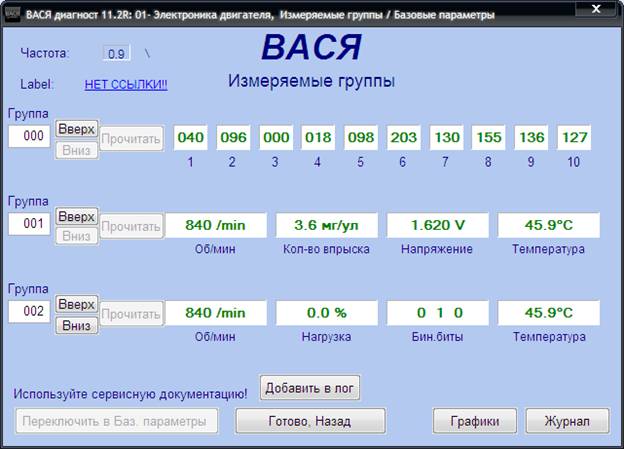Click the 0.0 % load value

click(x=327, y=313)
